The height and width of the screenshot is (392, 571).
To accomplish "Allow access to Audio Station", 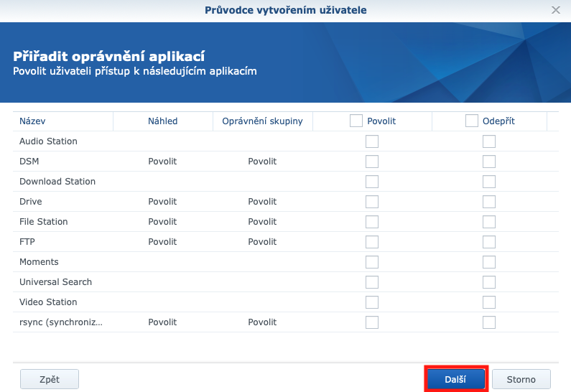I will pyautogui.click(x=372, y=141).
